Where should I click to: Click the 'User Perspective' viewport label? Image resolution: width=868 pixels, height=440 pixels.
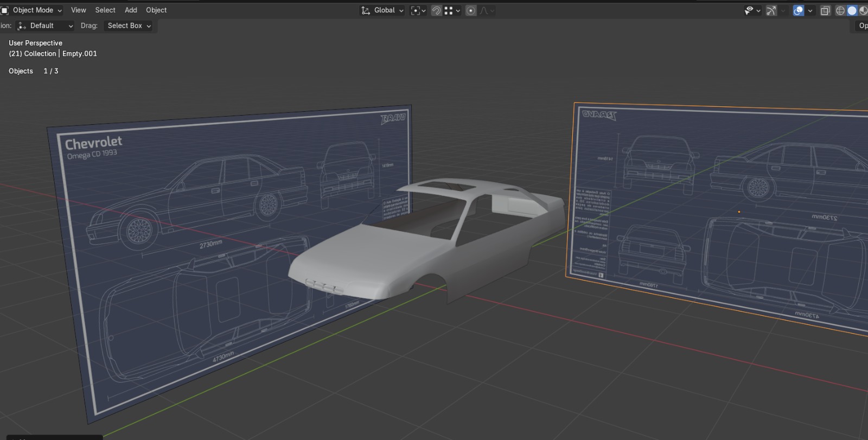click(x=35, y=43)
